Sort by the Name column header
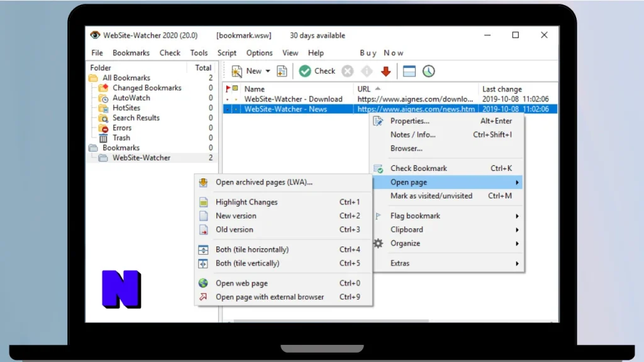 [x=254, y=89]
